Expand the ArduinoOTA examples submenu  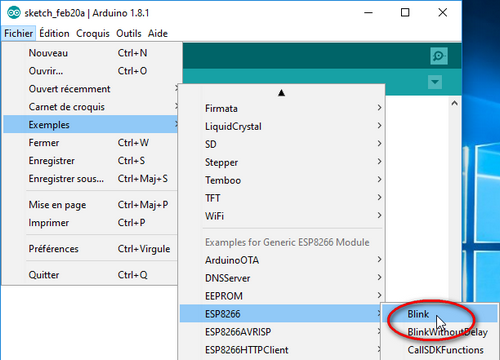click(x=282, y=260)
